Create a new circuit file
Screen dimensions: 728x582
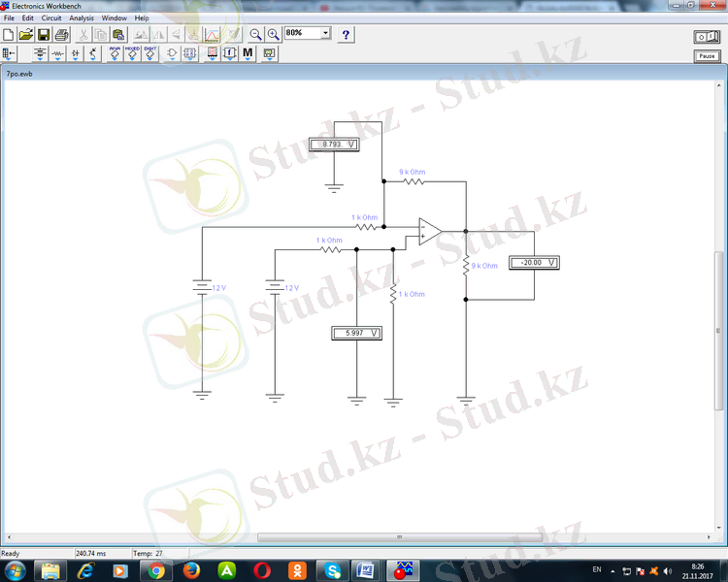8,35
